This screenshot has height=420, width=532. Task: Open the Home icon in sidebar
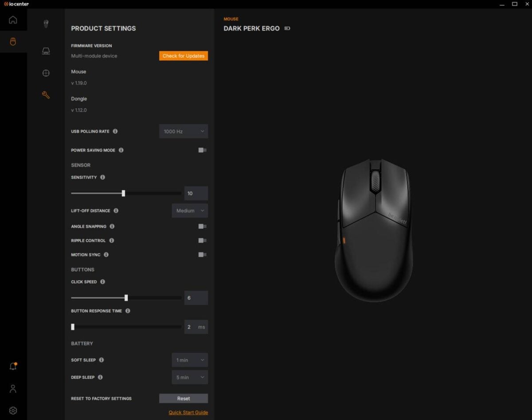tap(13, 20)
